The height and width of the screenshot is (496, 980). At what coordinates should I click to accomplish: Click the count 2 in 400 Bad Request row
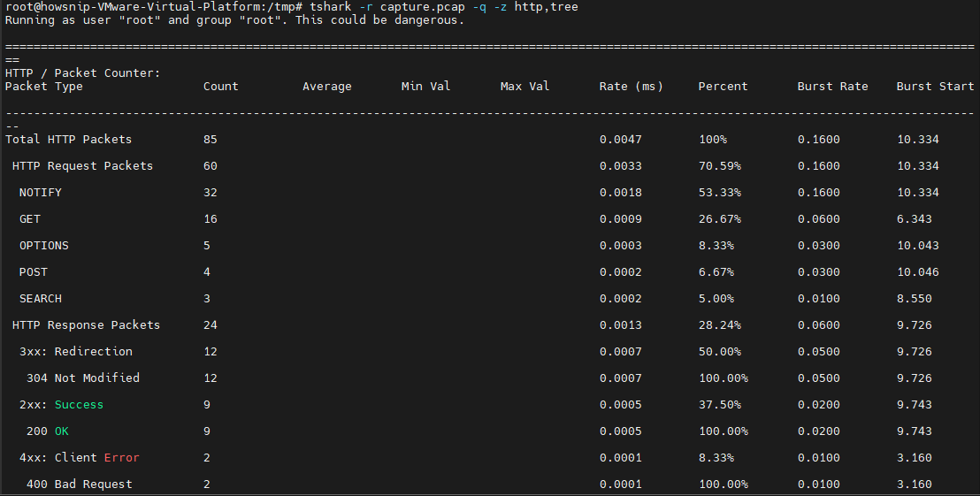pos(207,485)
